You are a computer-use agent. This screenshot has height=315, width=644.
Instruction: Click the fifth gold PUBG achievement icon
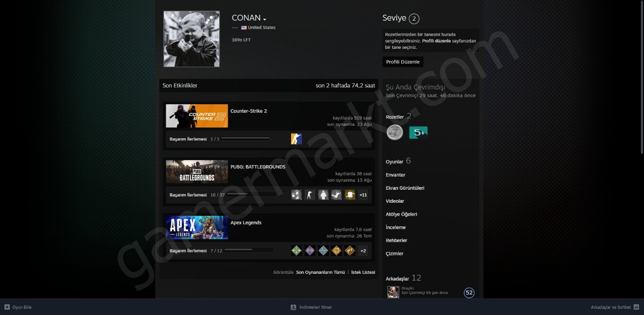tap(350, 195)
